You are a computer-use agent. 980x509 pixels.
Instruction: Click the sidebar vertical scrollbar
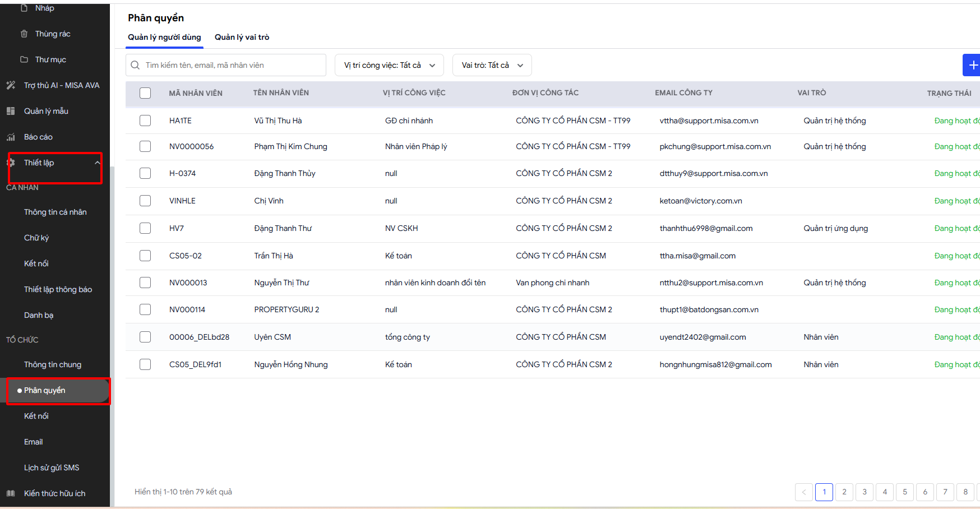(112, 336)
